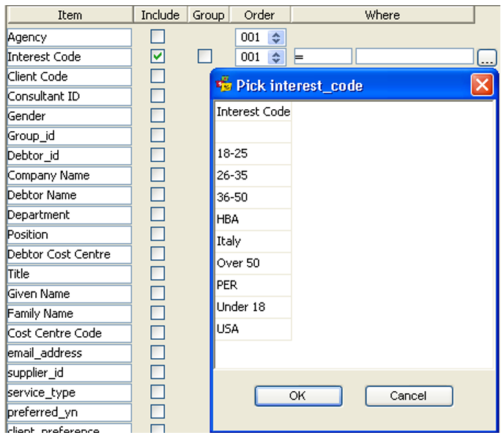Screen dimensions: 504x438
Task: Click the Agency order spinner arrows
Action: point(276,37)
